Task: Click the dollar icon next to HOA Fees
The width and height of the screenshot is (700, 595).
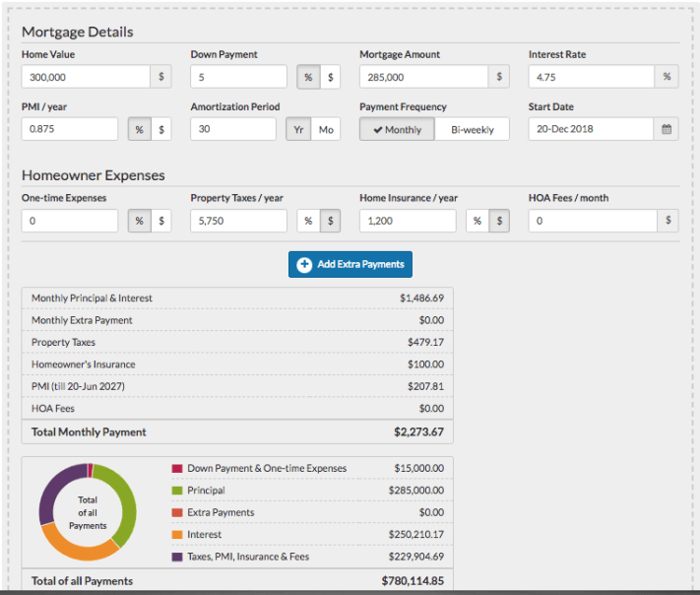Action: [667, 221]
